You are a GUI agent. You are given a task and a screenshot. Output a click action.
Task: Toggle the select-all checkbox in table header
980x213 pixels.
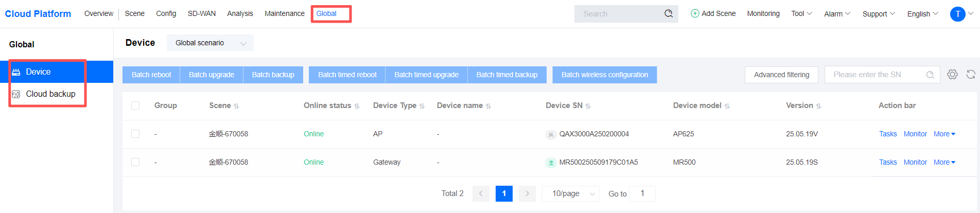(135, 105)
